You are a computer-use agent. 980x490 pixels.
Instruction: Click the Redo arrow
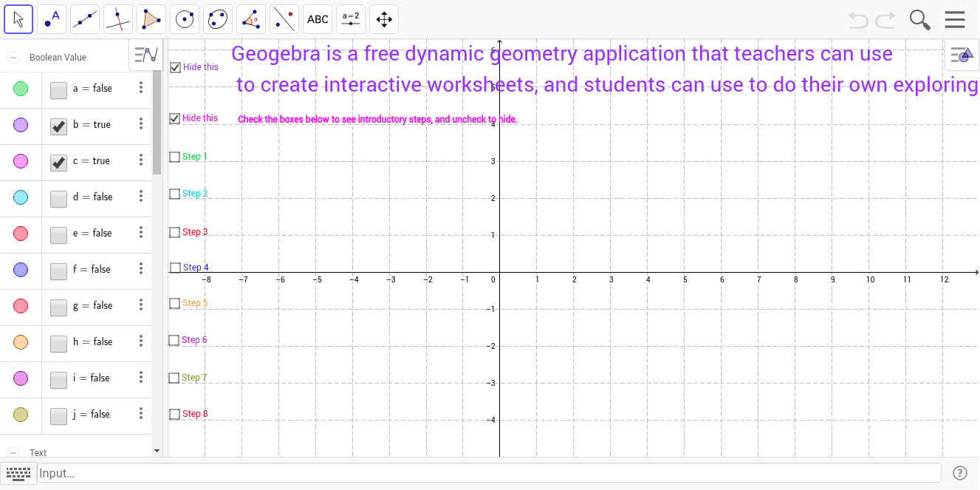tap(885, 19)
